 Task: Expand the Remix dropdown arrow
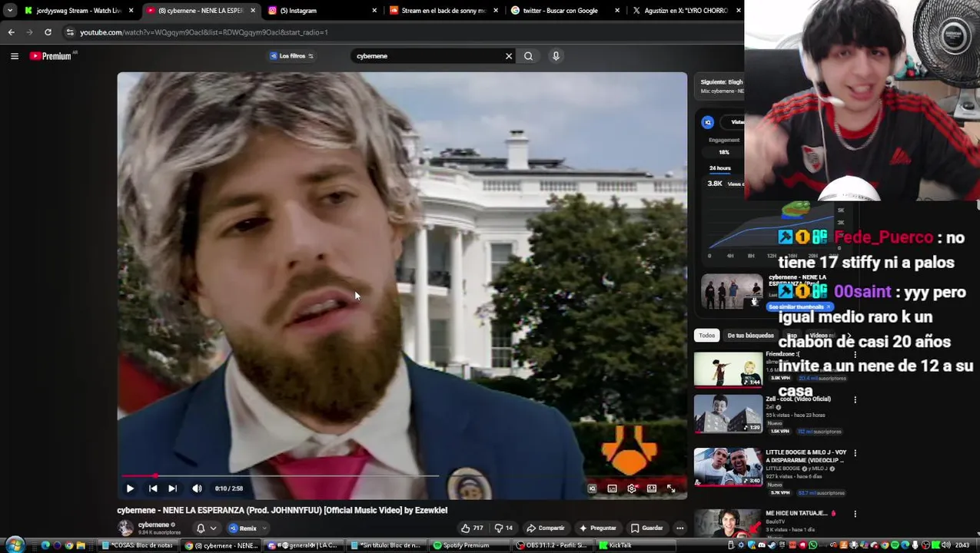coord(264,528)
